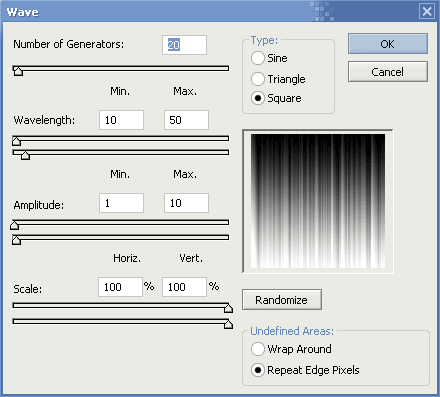Click the 'Wavelength:' label
Viewport: 440px width, 397px height.
click(44, 120)
